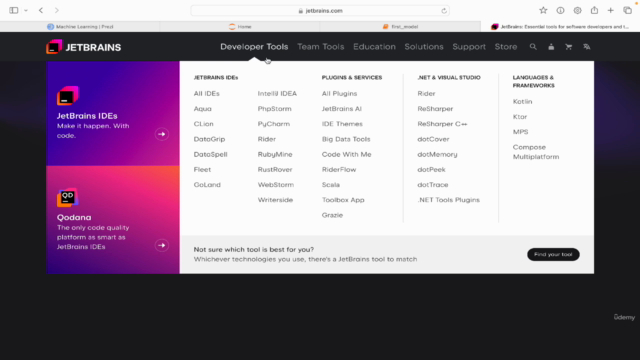640x360 pixels.
Task: Click the gear extension icon in toolbar
Action: 577,11
